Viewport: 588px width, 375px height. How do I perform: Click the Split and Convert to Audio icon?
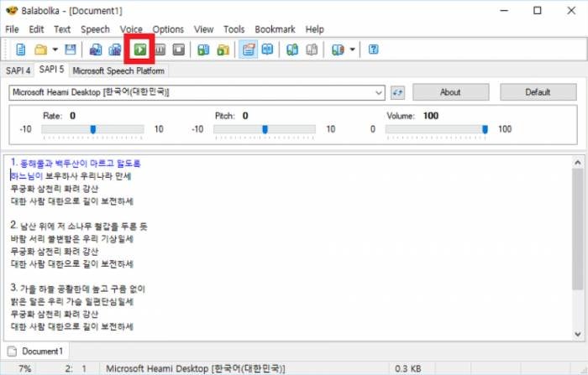pos(115,49)
